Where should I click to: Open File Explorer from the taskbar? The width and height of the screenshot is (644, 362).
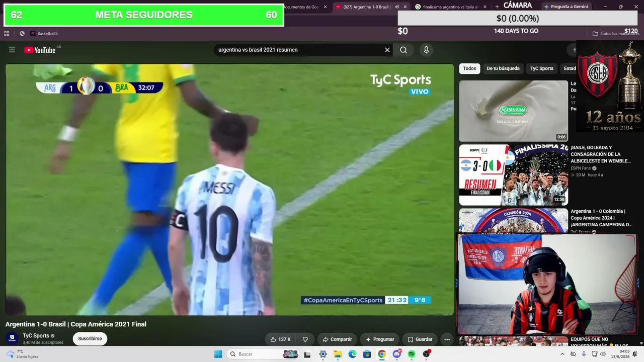click(338, 354)
